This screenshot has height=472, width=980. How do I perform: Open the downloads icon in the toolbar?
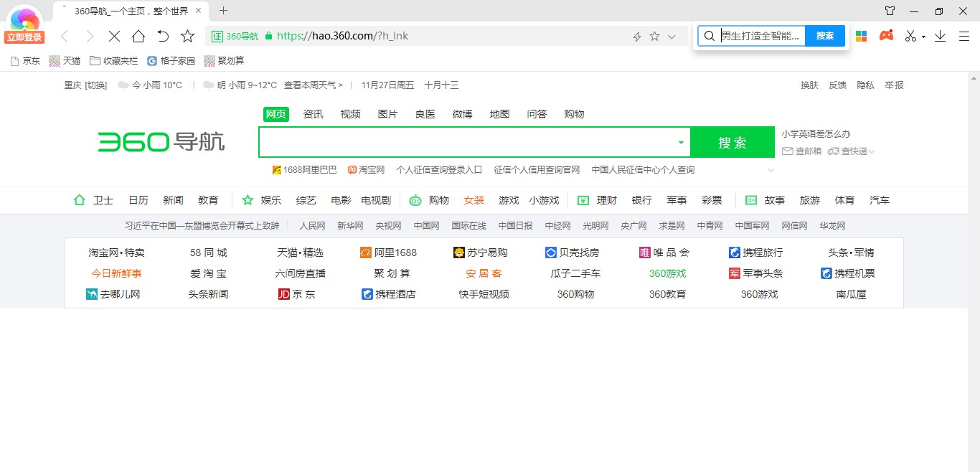click(940, 36)
